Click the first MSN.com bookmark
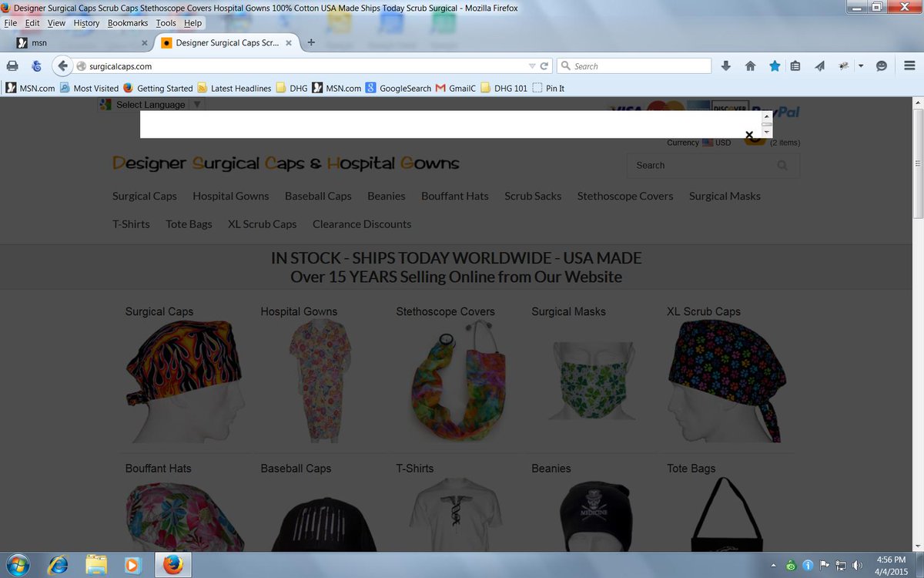The width and height of the screenshot is (924, 578). pyautogui.click(x=31, y=89)
